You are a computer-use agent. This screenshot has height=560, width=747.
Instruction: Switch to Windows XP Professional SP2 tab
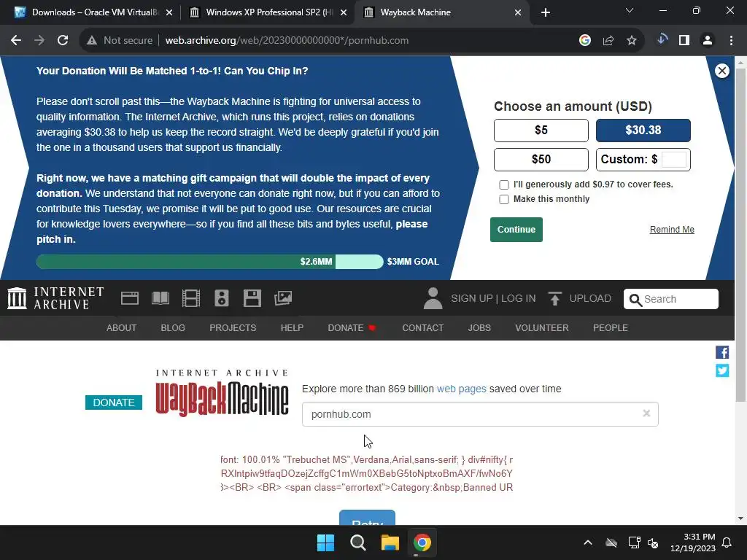tap(267, 12)
